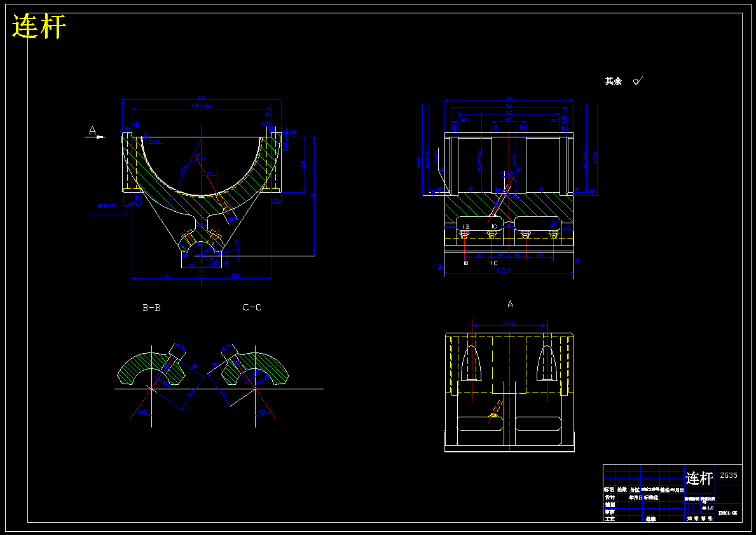Image resolution: width=756 pixels, height=535 pixels.
Task: Select the C-C section label
Action: click(252, 307)
